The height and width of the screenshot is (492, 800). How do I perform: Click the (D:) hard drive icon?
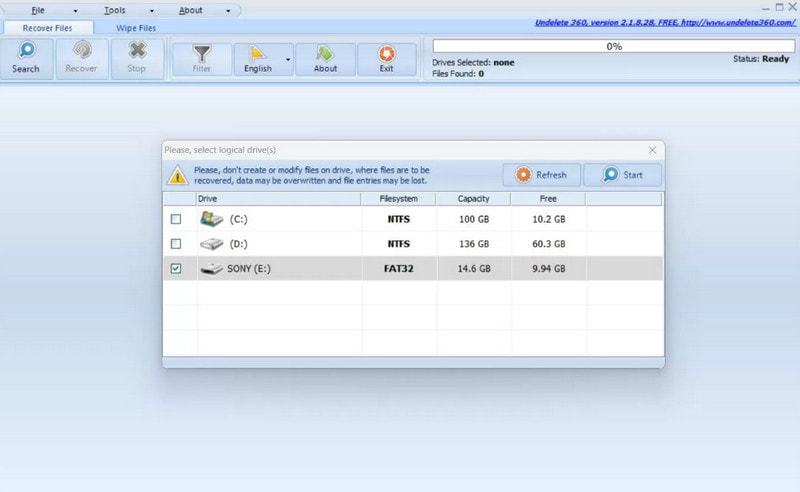click(212, 244)
